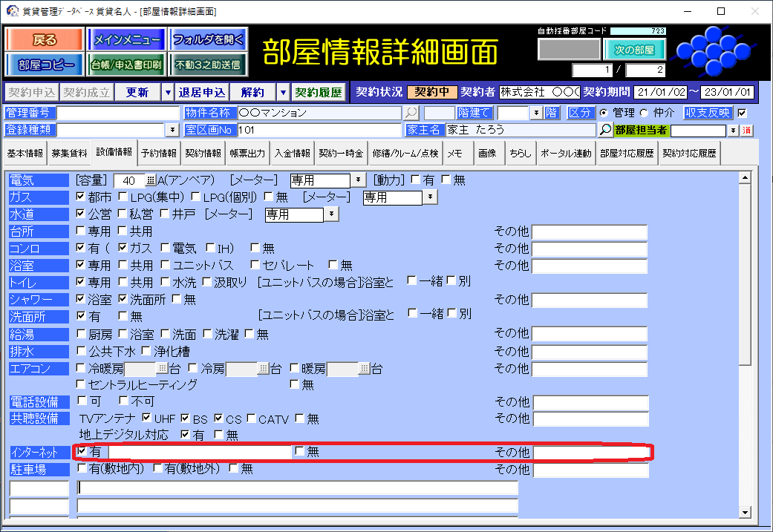
Task: Open the 修繕/クレーム/点検 tab
Action: pos(405,154)
